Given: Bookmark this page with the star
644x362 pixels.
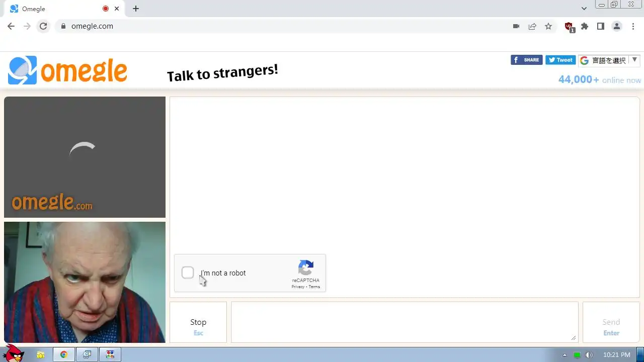Looking at the screenshot, I should click(548, 26).
